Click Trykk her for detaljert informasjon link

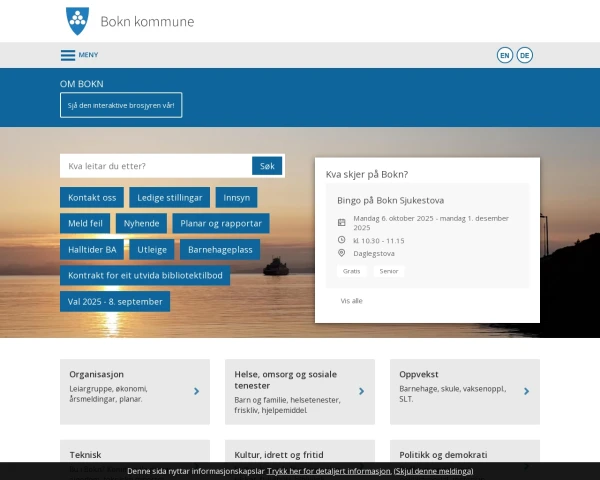328,471
